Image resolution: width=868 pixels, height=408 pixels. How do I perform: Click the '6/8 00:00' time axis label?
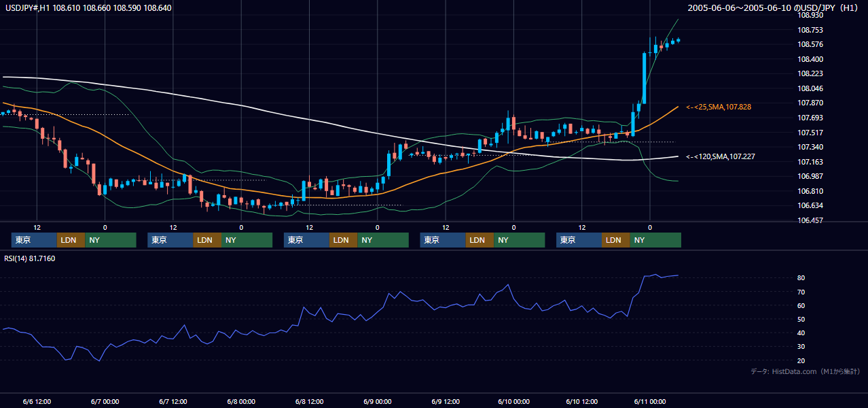click(241, 401)
